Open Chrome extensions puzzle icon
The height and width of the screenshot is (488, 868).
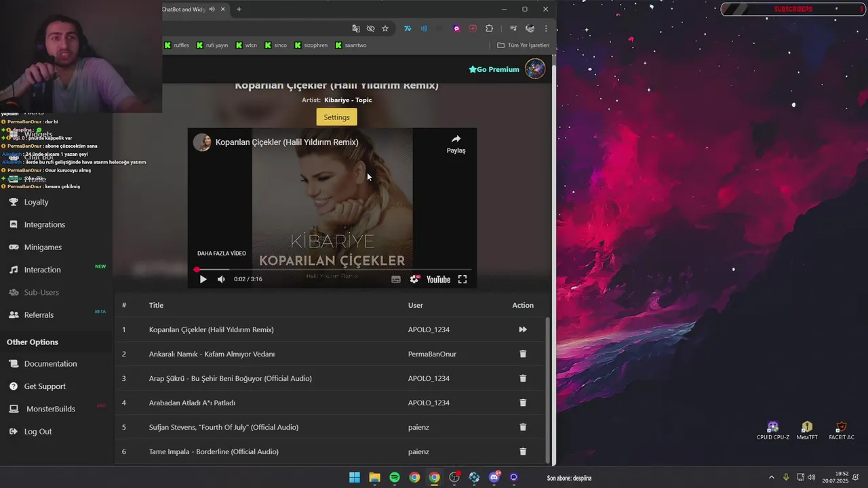489,28
